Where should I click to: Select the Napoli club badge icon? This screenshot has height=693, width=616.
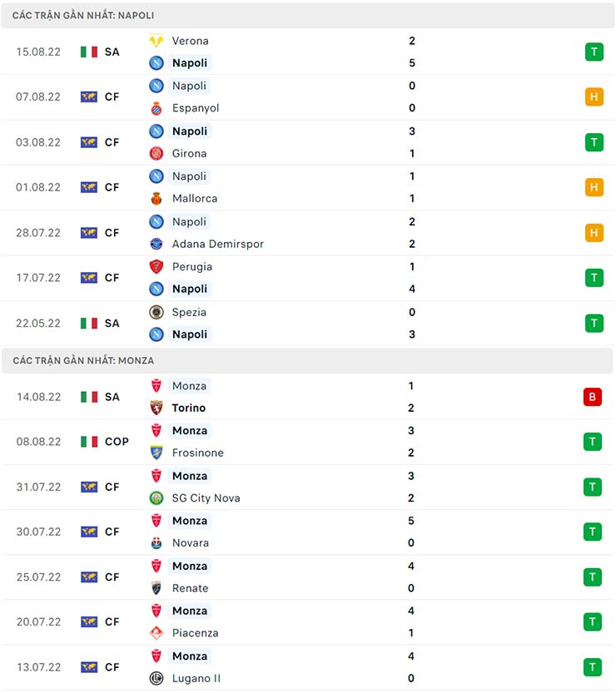tap(155, 62)
